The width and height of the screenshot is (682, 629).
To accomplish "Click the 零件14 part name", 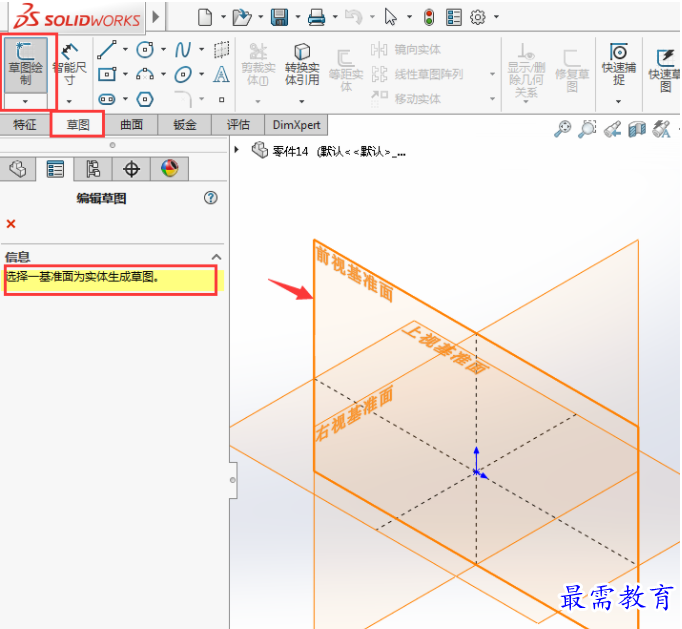I will click(290, 151).
